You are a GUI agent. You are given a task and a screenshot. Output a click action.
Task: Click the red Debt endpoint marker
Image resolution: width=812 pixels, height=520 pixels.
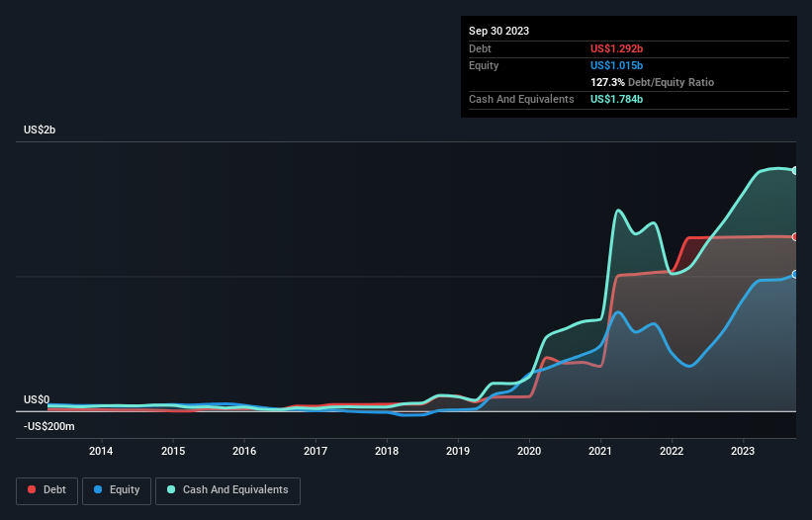(x=795, y=237)
